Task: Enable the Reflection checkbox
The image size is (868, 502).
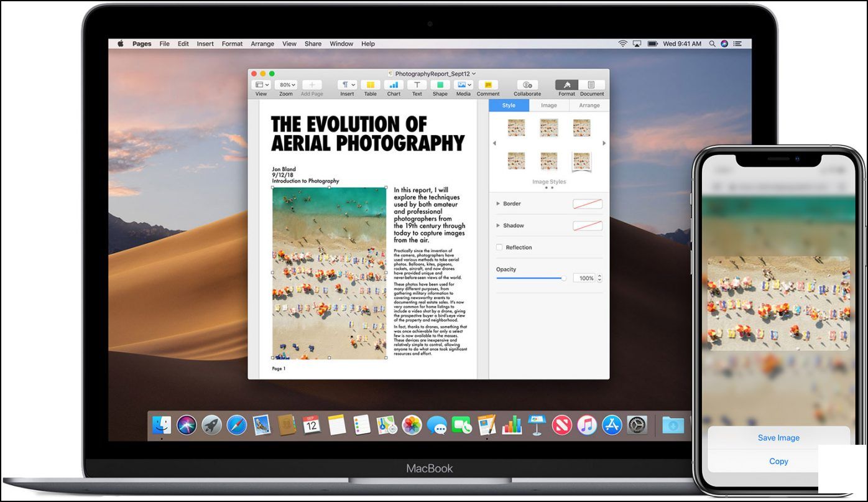Action: pyautogui.click(x=499, y=248)
